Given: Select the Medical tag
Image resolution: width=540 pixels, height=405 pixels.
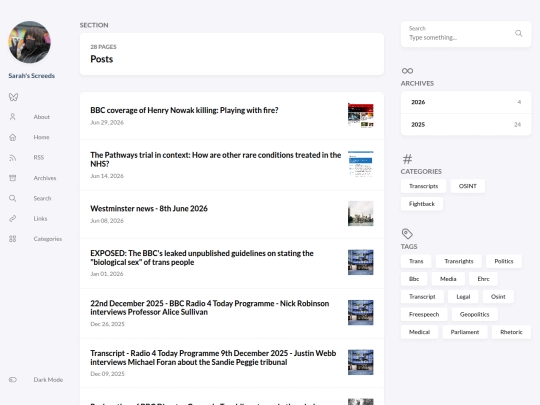Looking at the screenshot, I should click(x=419, y=332).
